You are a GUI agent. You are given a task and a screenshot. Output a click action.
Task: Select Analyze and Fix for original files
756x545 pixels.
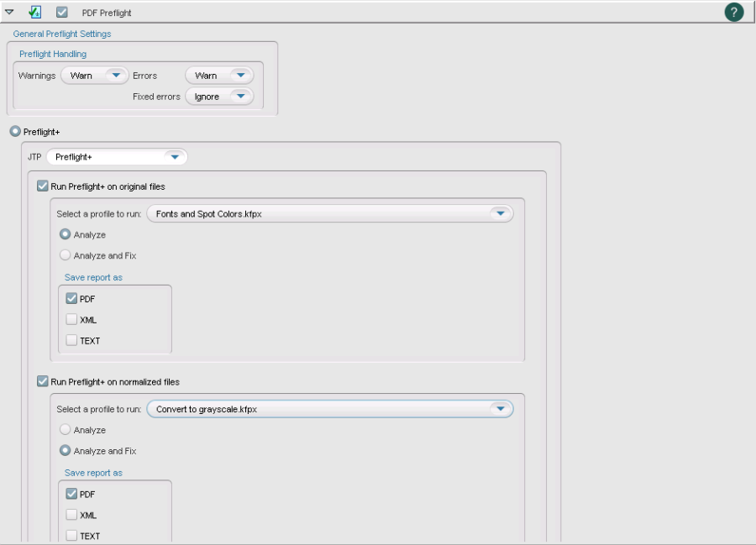point(65,255)
